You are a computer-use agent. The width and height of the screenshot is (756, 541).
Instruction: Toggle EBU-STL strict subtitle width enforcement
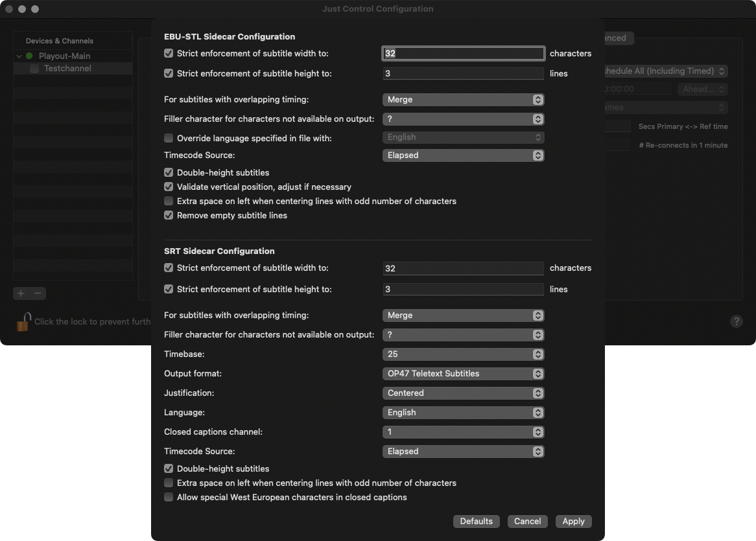(169, 53)
